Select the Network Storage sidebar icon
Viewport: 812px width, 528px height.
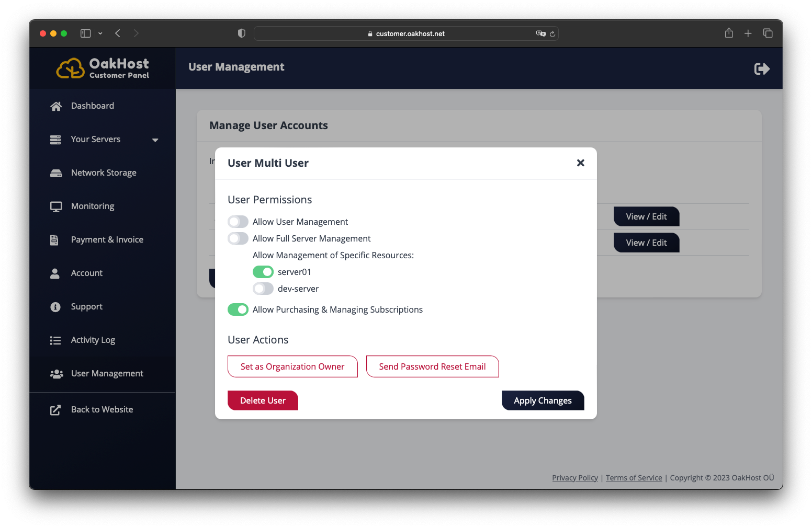tap(56, 173)
